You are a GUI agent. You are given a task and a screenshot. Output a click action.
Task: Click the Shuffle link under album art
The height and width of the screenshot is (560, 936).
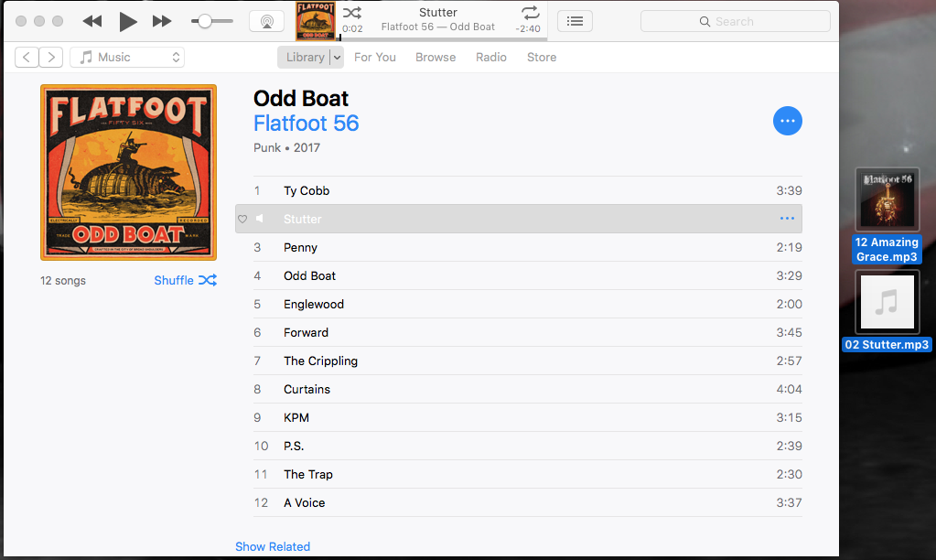(185, 281)
